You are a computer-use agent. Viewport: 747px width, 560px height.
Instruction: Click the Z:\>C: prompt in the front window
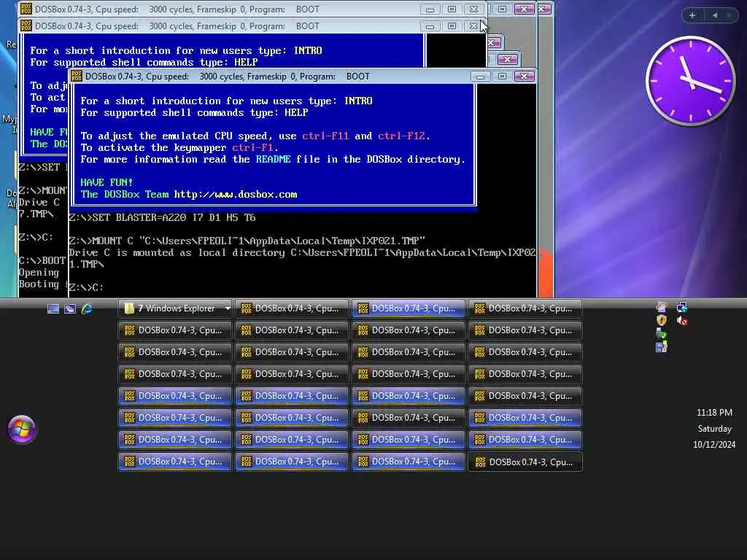[86, 287]
